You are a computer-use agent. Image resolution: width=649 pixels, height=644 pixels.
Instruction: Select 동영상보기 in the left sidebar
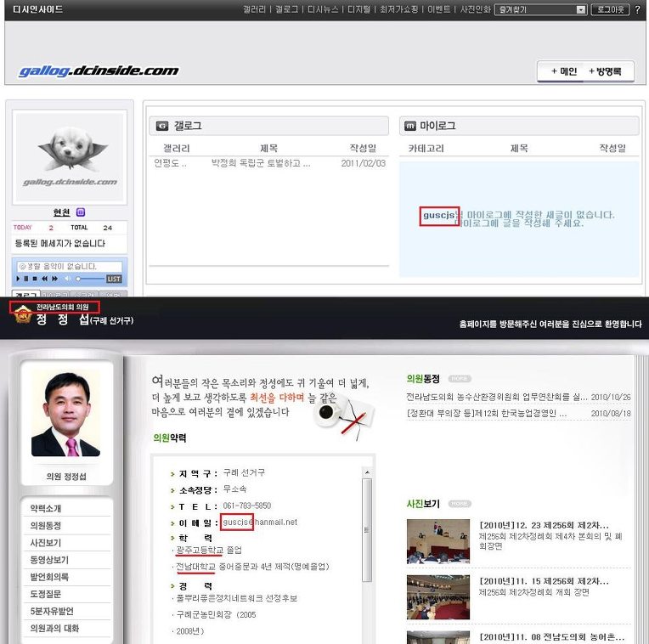click(49, 560)
